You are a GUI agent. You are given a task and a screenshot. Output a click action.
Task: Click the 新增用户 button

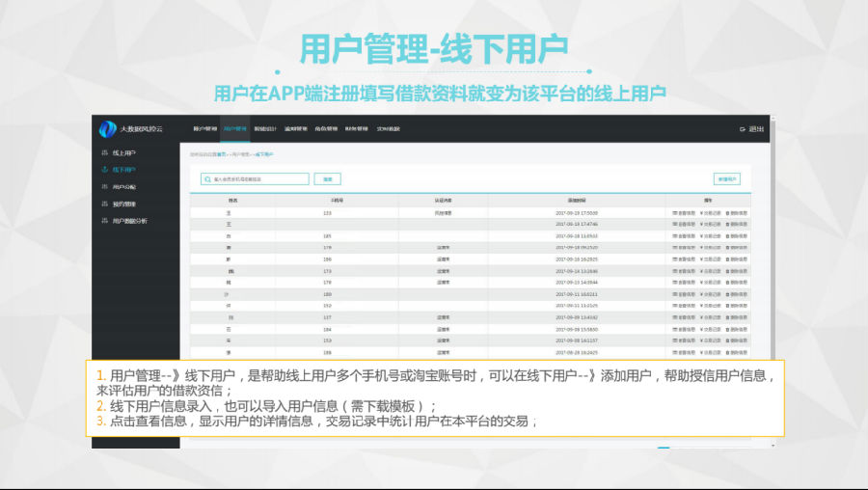click(726, 179)
